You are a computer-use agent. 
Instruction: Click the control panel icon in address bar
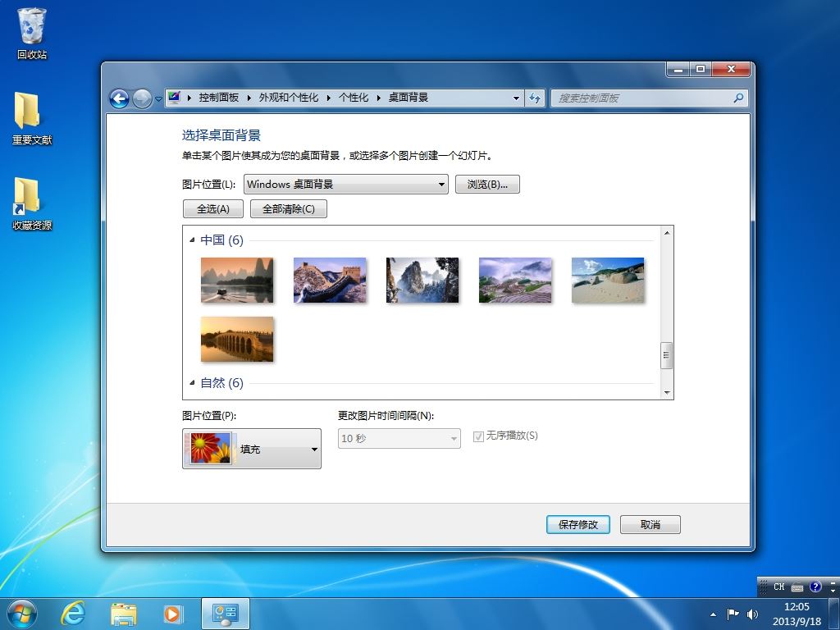coord(174,98)
